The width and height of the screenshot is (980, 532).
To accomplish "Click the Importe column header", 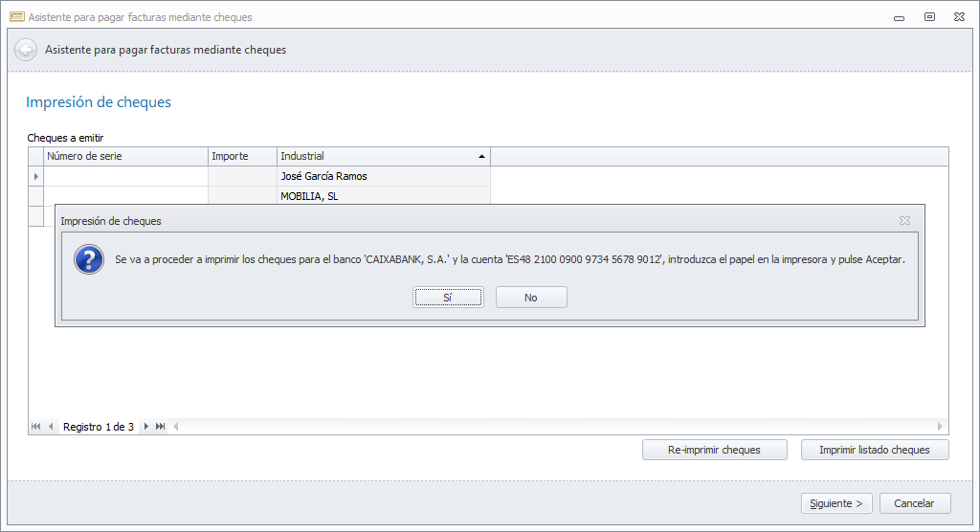I will coord(242,156).
